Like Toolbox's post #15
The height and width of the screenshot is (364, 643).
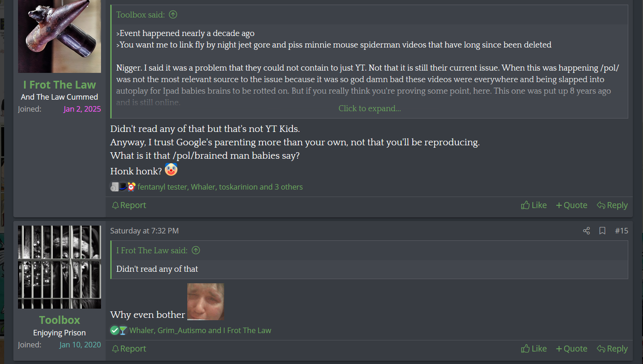tap(534, 349)
